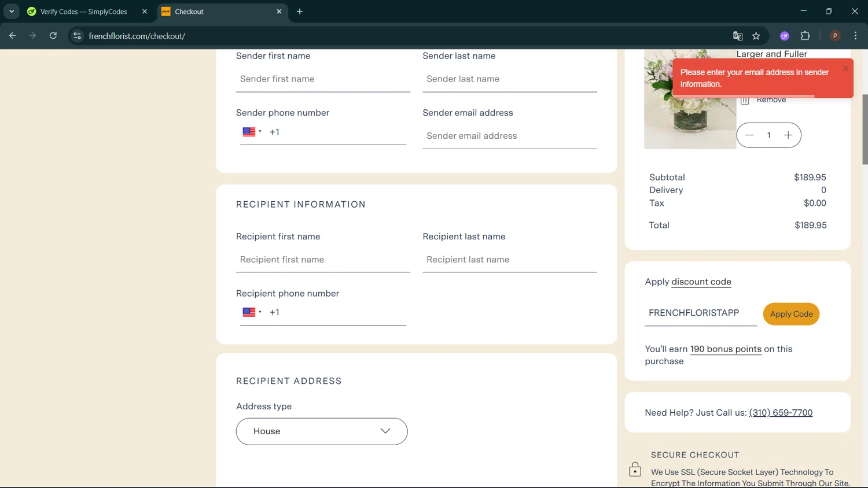Bookmark this page with star icon

tap(756, 36)
